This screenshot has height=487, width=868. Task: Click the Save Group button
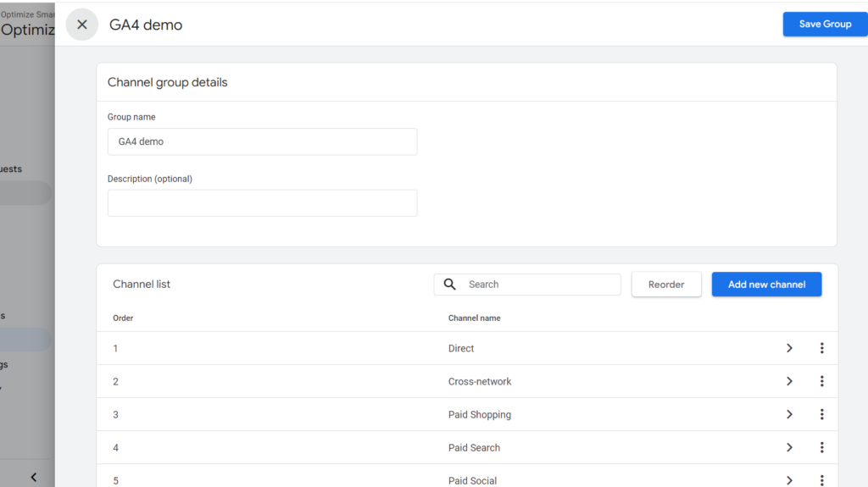825,25
